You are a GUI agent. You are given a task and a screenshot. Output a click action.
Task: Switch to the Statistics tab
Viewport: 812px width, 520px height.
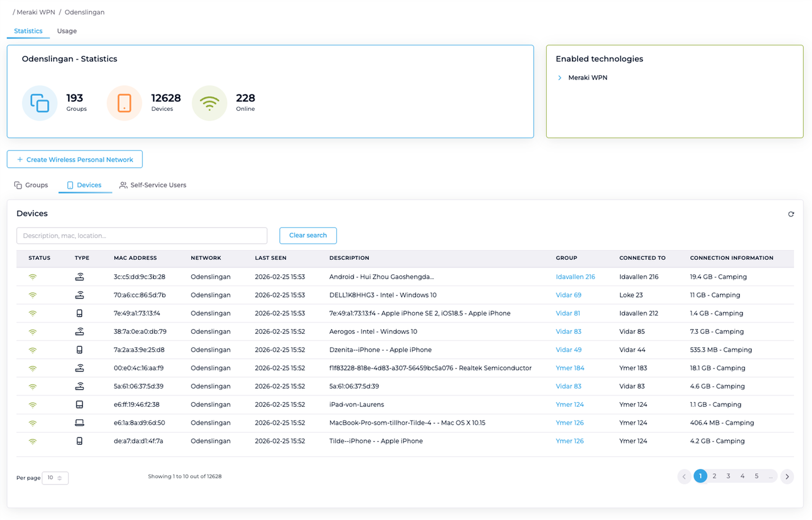tap(28, 31)
